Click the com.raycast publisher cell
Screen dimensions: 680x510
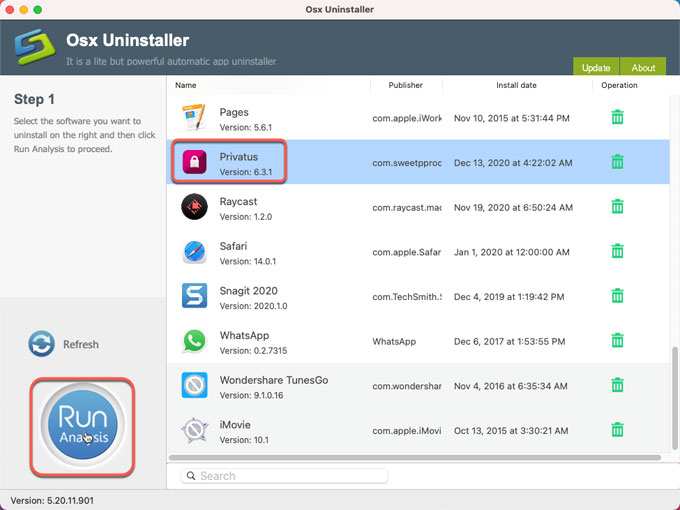click(407, 208)
